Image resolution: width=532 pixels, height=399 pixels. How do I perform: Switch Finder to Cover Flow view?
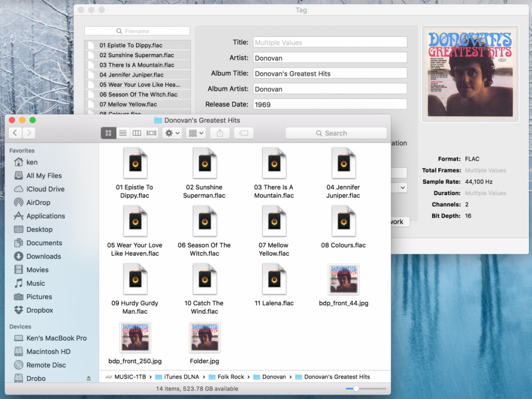tap(151, 133)
